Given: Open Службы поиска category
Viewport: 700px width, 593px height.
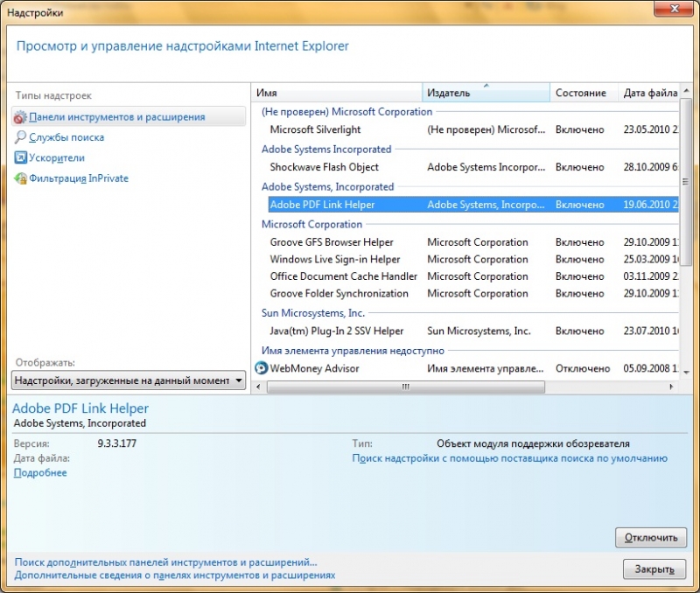Looking at the screenshot, I should click(66, 137).
